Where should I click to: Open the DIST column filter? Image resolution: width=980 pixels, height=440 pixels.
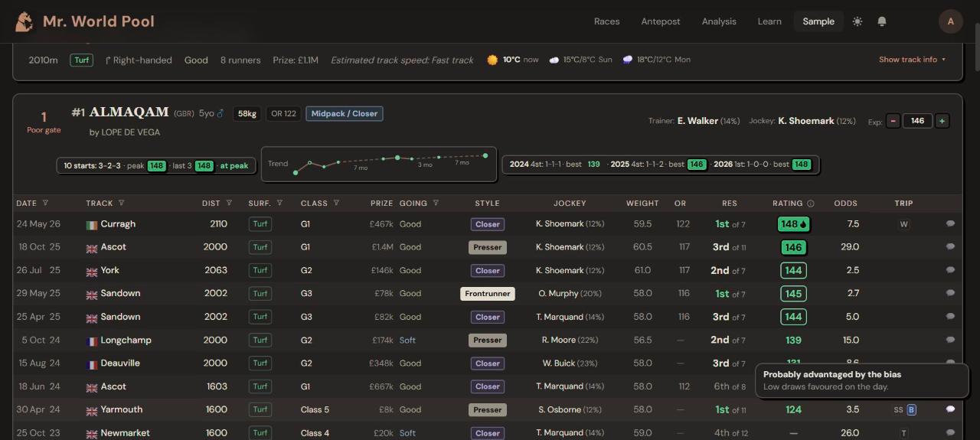pyautogui.click(x=229, y=204)
